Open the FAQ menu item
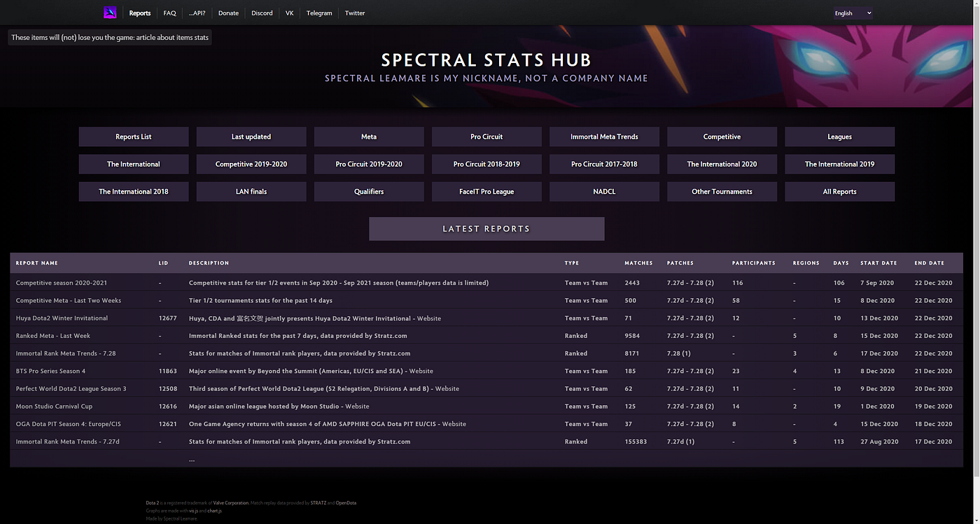The height and width of the screenshot is (524, 980). click(169, 13)
